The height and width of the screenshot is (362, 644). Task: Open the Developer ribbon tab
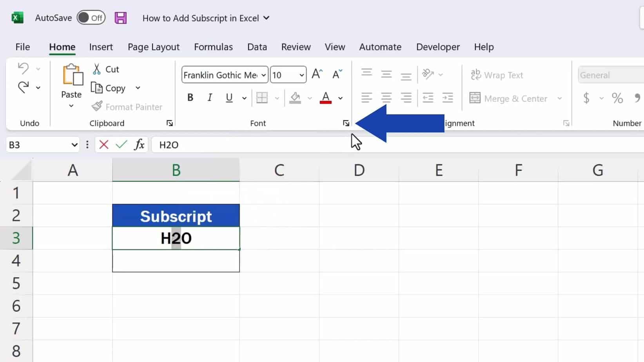(438, 47)
